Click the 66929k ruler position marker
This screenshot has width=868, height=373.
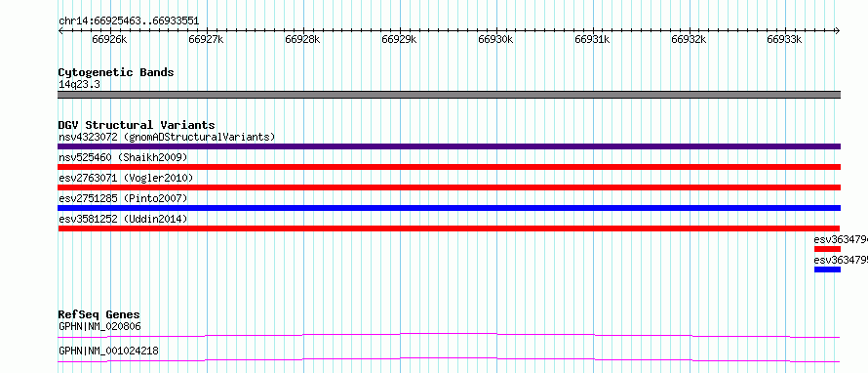click(399, 39)
